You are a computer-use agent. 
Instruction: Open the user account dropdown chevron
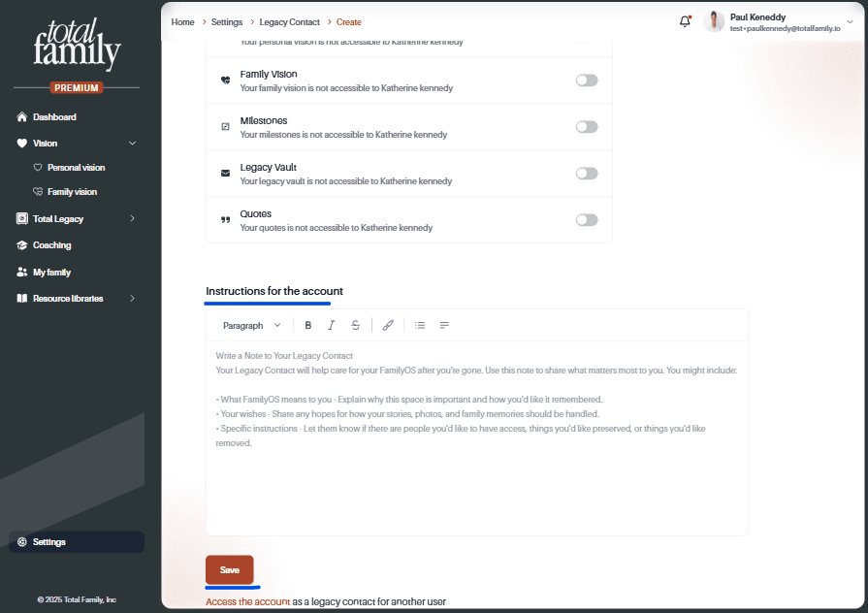click(x=850, y=22)
